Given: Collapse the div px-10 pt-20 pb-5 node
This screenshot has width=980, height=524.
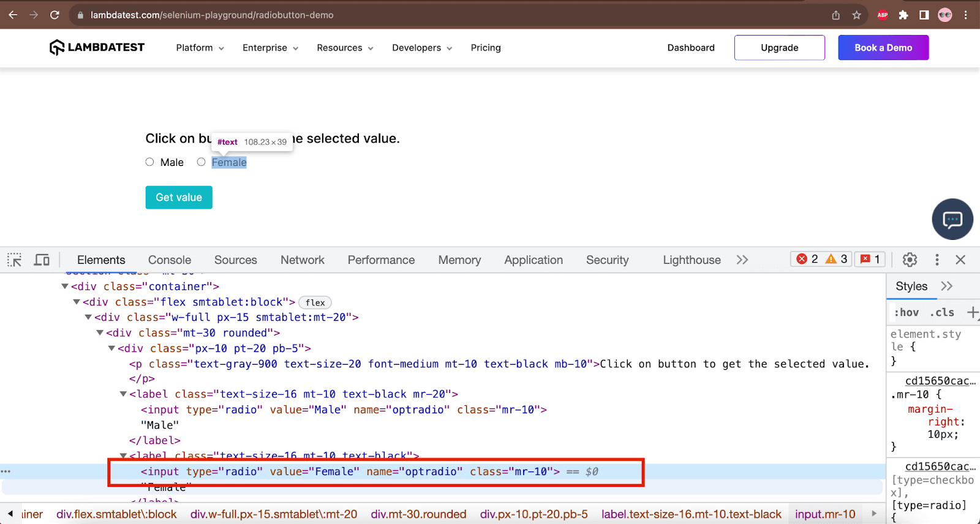Looking at the screenshot, I should (111, 348).
